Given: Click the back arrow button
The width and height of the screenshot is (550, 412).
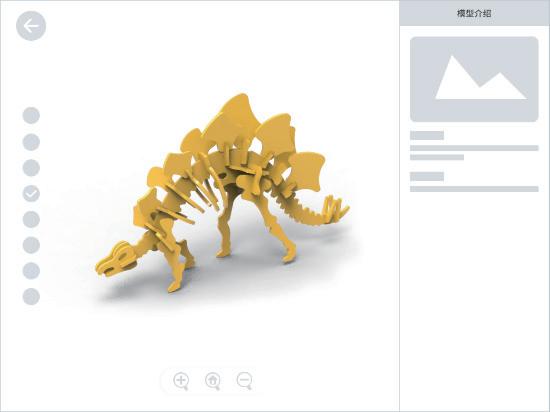Looking at the screenshot, I should tap(31, 26).
